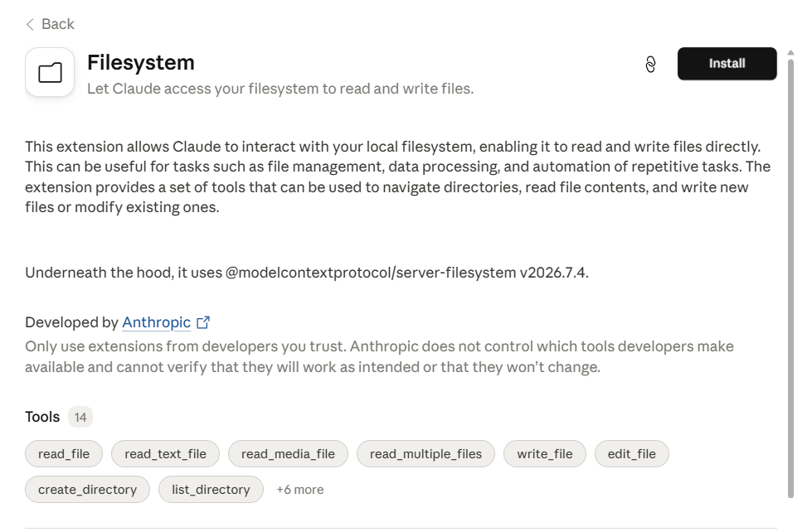Click the Tools section heading
Image resolution: width=802 pixels, height=532 pixels.
[x=42, y=417]
